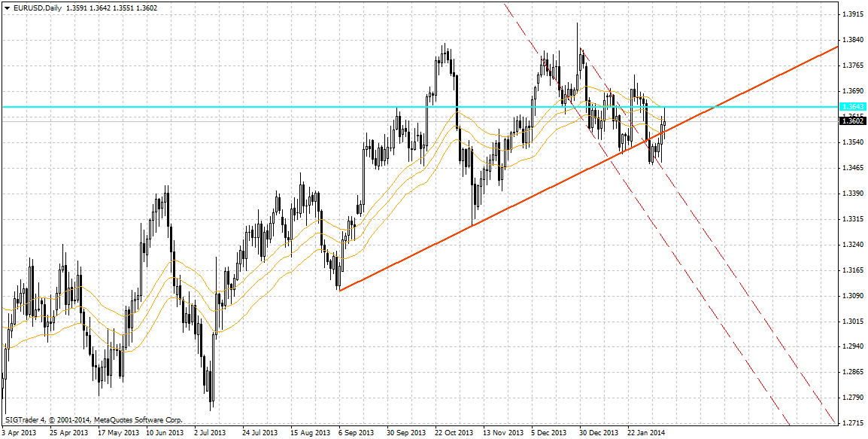Image resolution: width=868 pixels, height=439 pixels.
Task: Click the 1.2790 price axis label
Action: (854, 398)
